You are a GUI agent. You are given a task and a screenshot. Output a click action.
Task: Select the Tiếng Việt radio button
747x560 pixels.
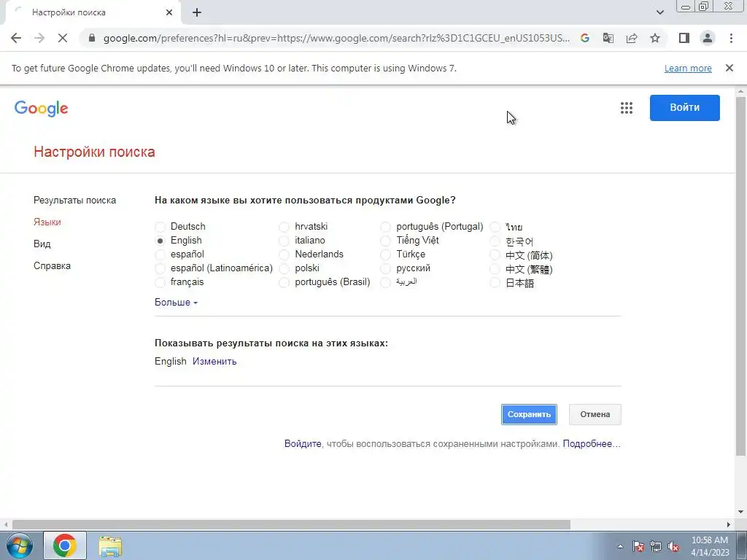385,241
